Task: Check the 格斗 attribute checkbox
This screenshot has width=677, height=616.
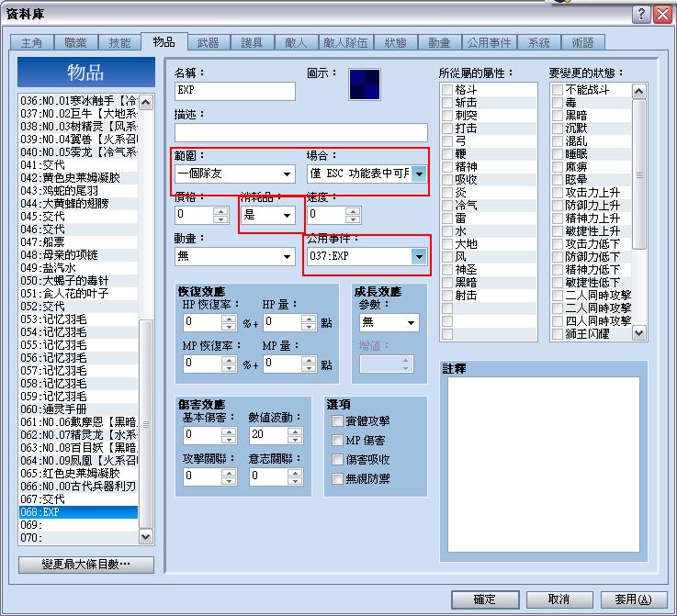Action: coord(447,90)
